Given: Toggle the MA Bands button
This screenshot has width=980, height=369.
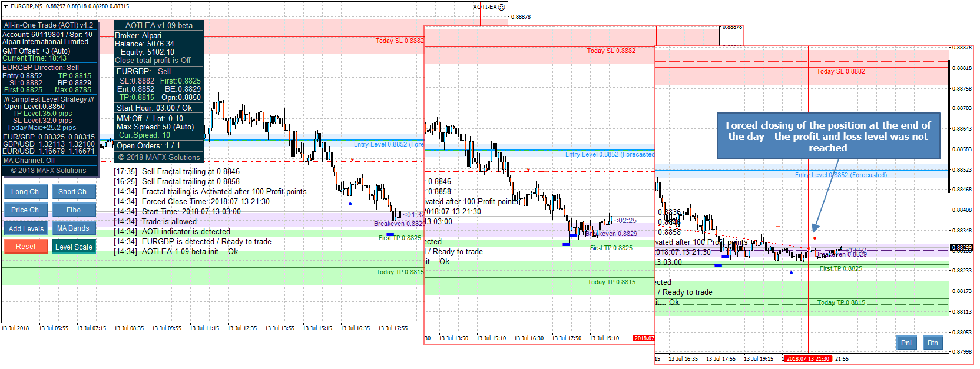Looking at the screenshot, I should (x=74, y=228).
